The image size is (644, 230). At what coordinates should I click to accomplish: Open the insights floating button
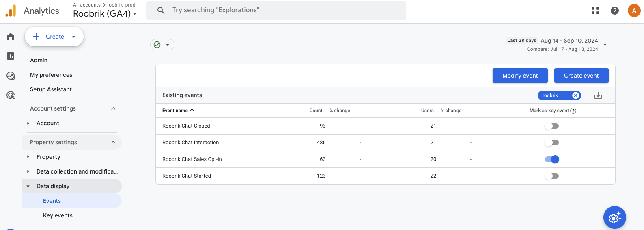tap(615, 217)
